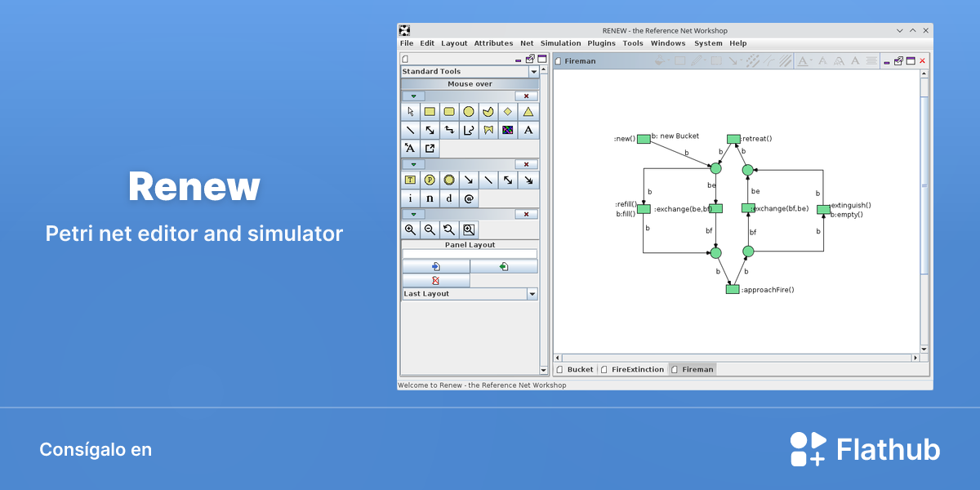Select the Inscription tool (i)

click(x=410, y=198)
